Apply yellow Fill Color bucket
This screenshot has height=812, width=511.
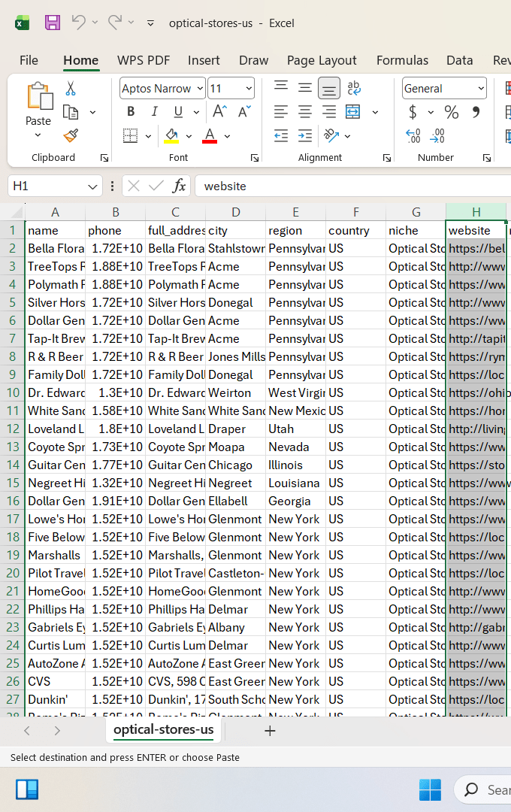(172, 135)
